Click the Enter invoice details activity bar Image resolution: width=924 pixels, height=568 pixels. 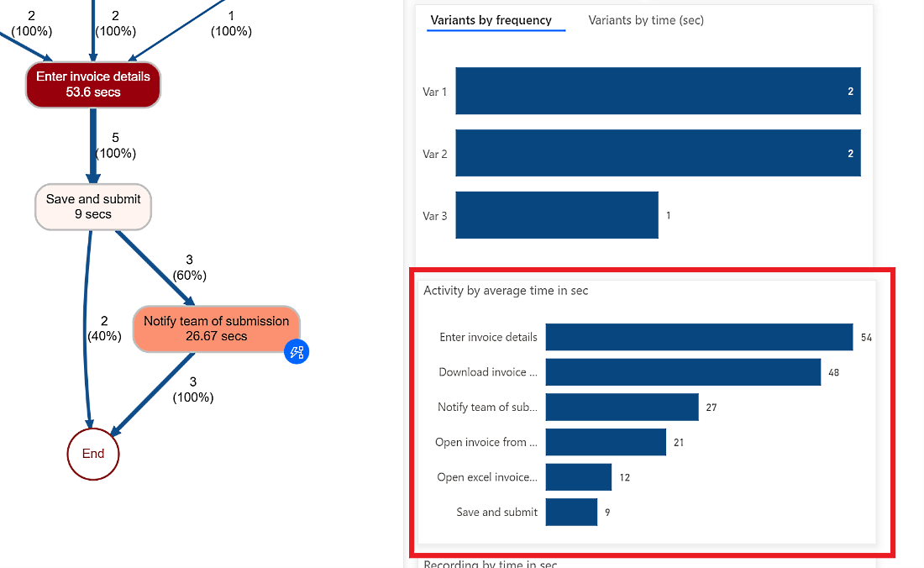coord(699,337)
